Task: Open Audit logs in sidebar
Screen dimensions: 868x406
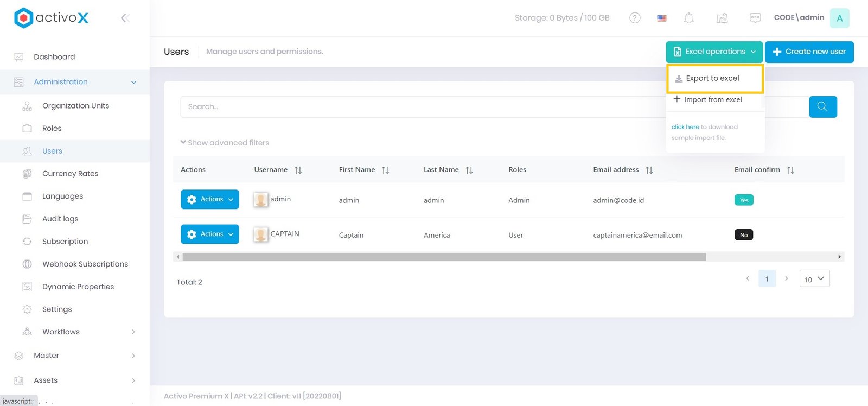Action: point(60,219)
